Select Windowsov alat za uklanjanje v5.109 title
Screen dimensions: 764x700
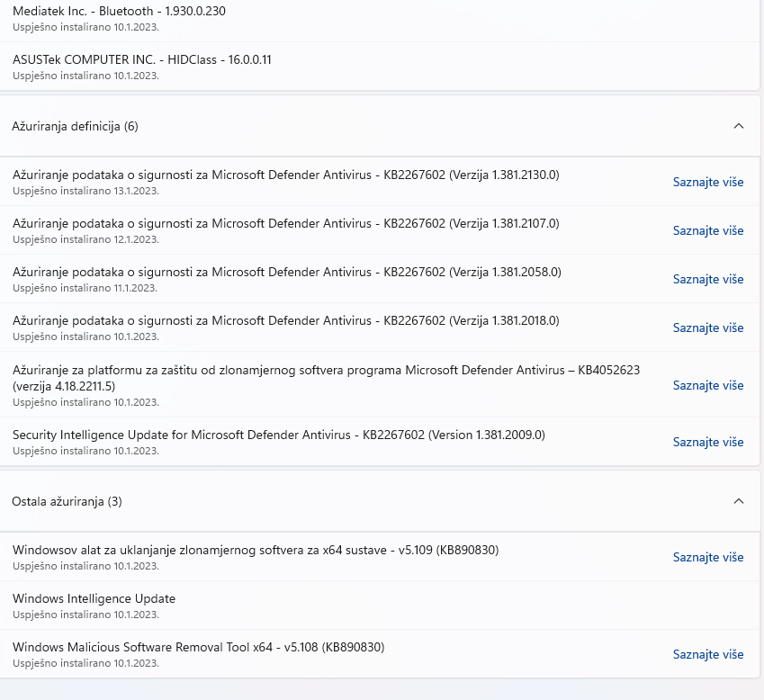point(256,550)
